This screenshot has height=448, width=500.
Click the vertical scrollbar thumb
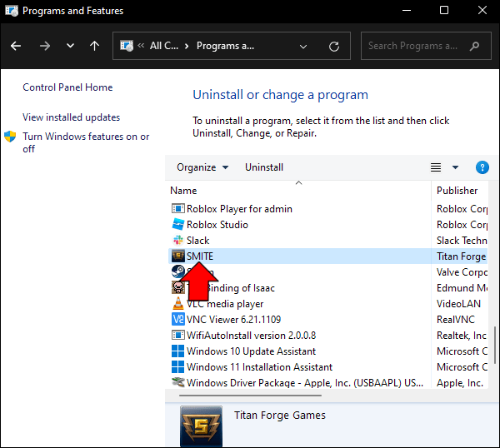pos(494,345)
